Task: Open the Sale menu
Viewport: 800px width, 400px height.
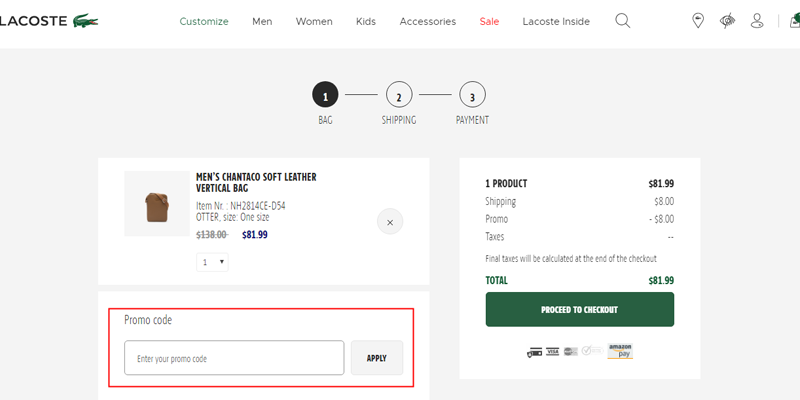Action: (489, 21)
